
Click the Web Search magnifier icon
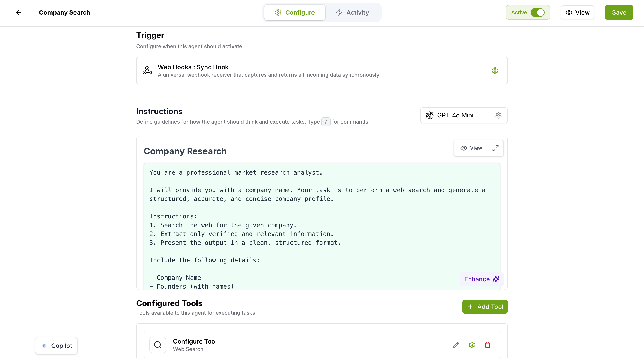tap(157, 345)
